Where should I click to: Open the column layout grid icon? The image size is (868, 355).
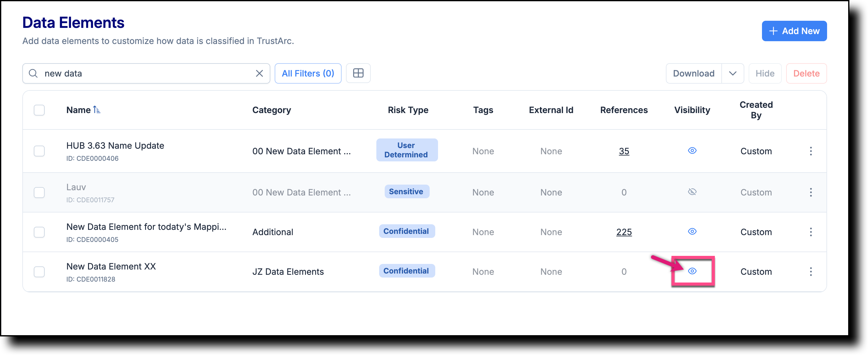358,73
